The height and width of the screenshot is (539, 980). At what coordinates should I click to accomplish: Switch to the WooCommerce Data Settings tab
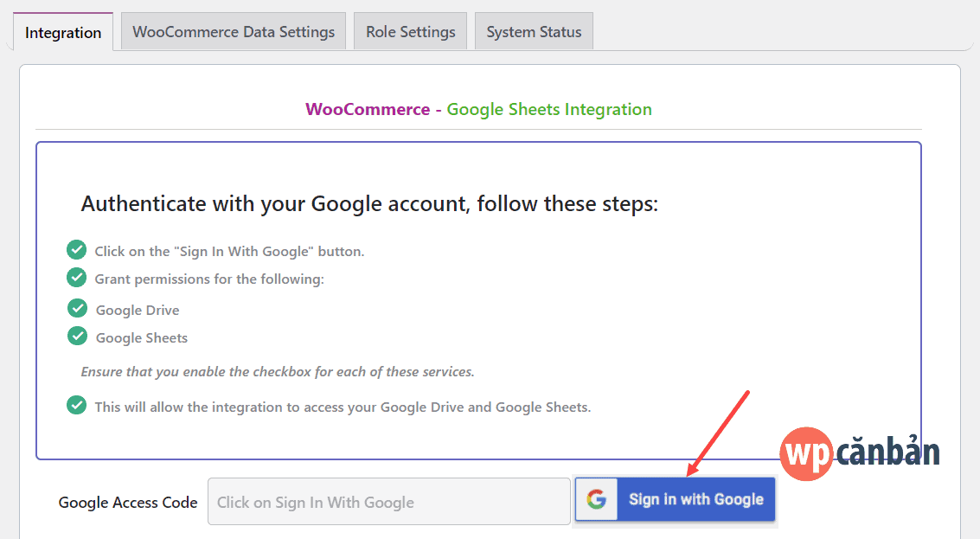(x=233, y=31)
